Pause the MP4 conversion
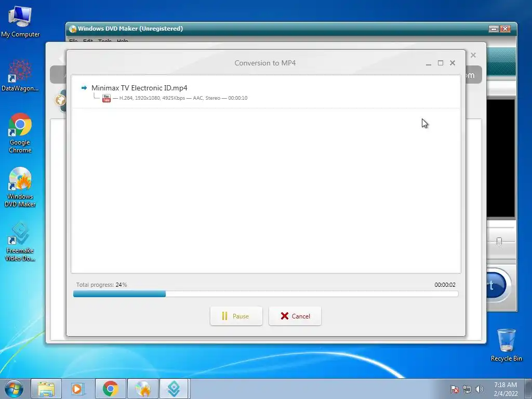 click(x=236, y=316)
